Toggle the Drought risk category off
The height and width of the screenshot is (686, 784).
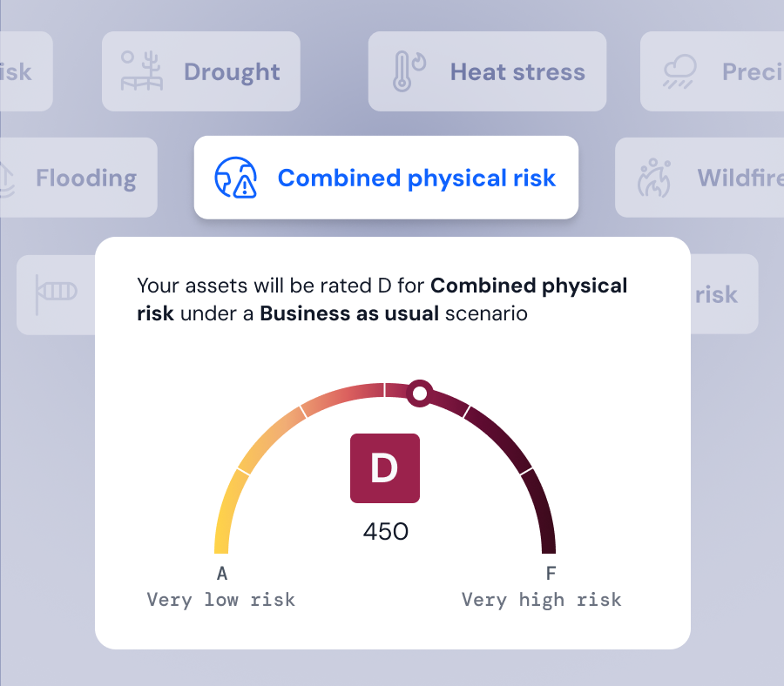200,71
